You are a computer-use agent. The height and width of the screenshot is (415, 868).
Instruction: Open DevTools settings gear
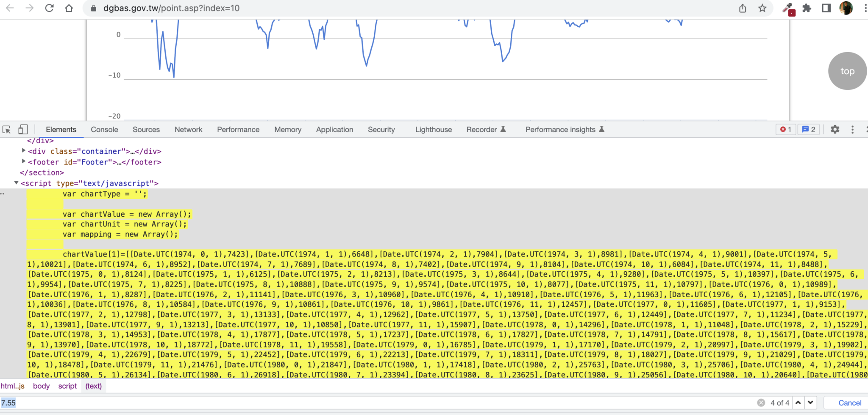coord(835,130)
